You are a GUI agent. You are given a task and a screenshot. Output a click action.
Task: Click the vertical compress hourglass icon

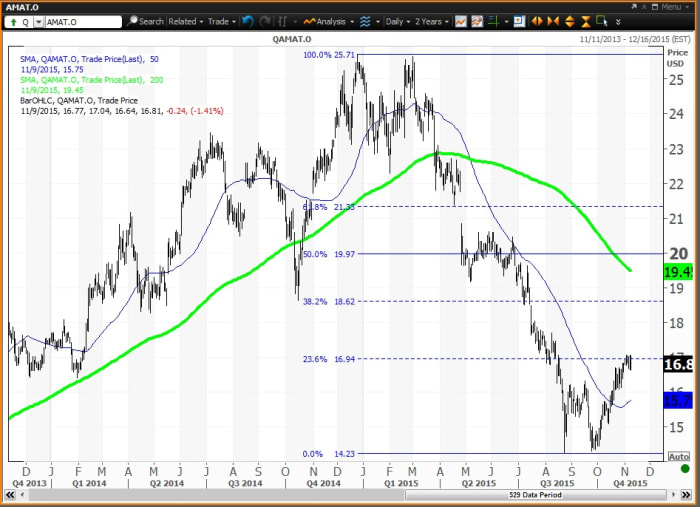tap(586, 21)
